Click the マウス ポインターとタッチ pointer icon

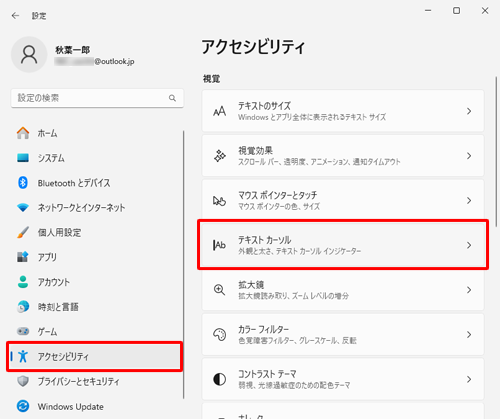point(219,200)
